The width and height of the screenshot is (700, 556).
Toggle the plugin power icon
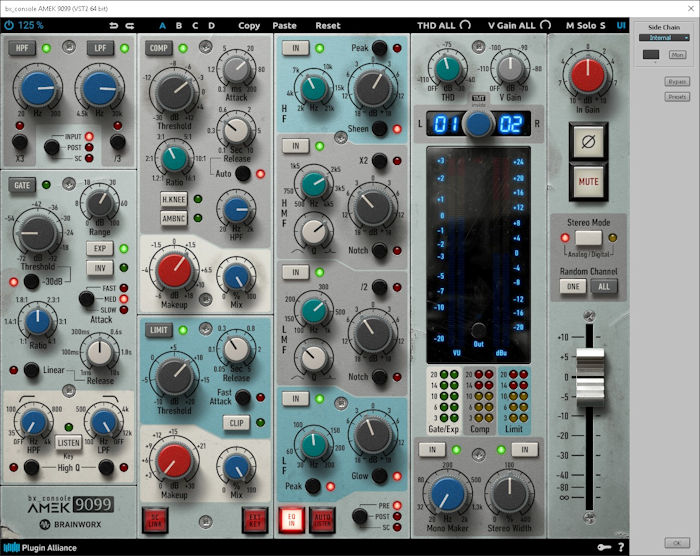pyautogui.click(x=8, y=25)
